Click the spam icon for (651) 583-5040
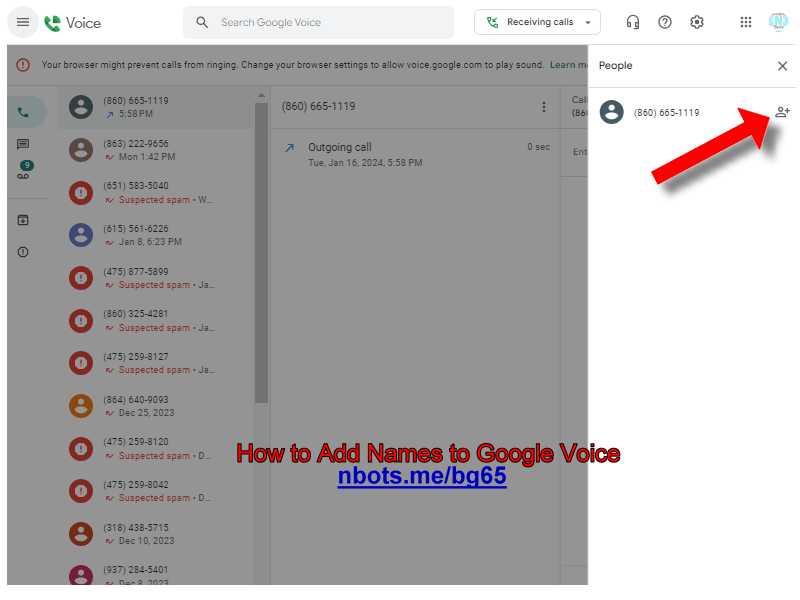The height and width of the screenshot is (600, 800). point(81,193)
